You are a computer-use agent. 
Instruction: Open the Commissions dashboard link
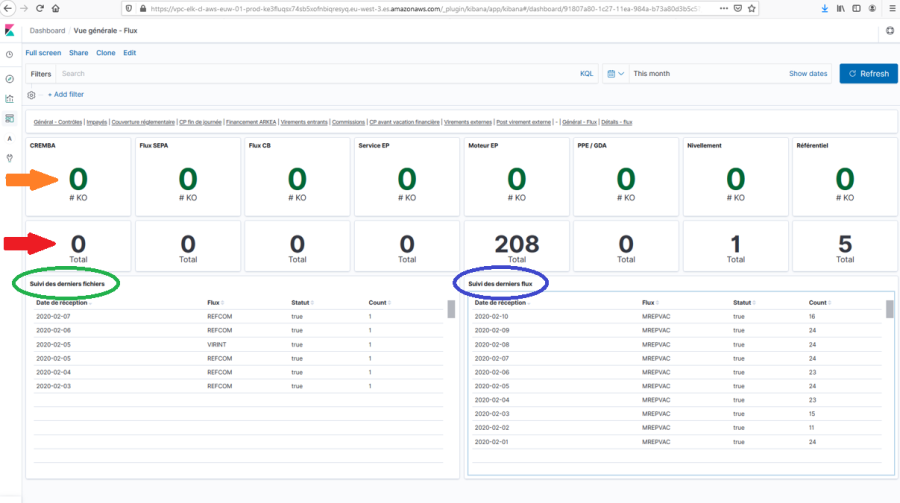(348, 122)
